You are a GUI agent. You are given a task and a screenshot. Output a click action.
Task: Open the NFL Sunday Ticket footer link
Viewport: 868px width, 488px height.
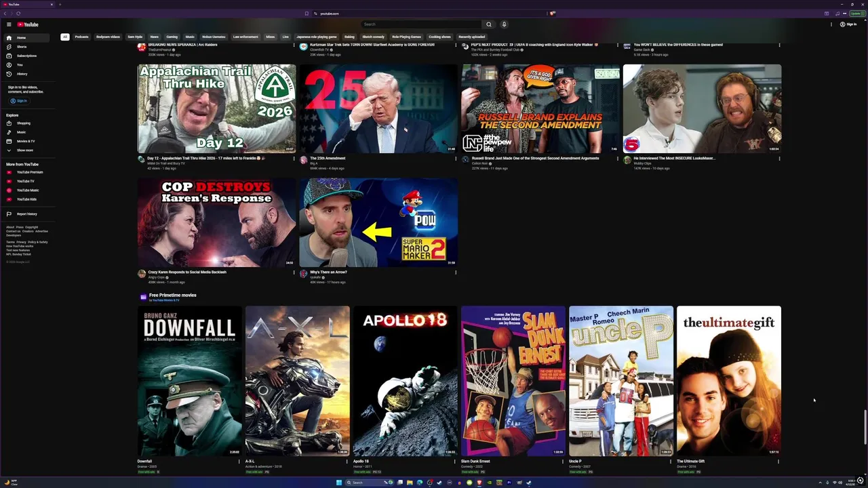[18, 254]
